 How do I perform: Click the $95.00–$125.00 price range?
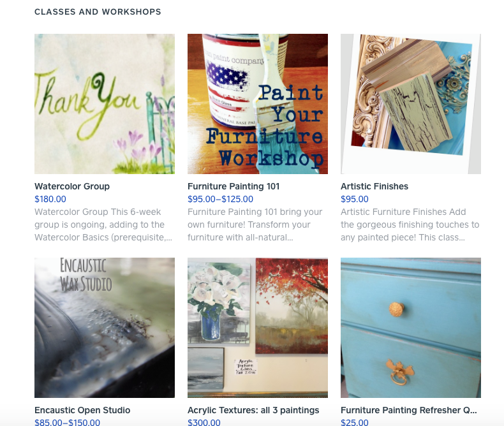tap(221, 199)
